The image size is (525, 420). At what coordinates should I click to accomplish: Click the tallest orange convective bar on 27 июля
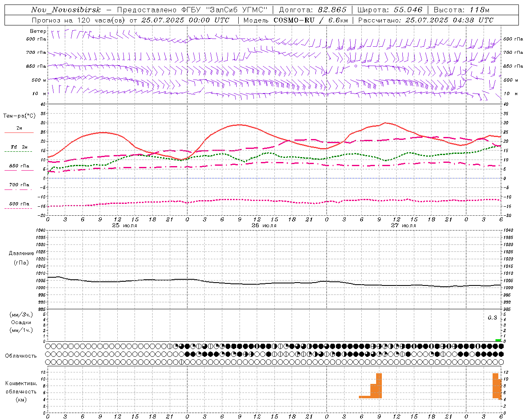(x=379, y=386)
